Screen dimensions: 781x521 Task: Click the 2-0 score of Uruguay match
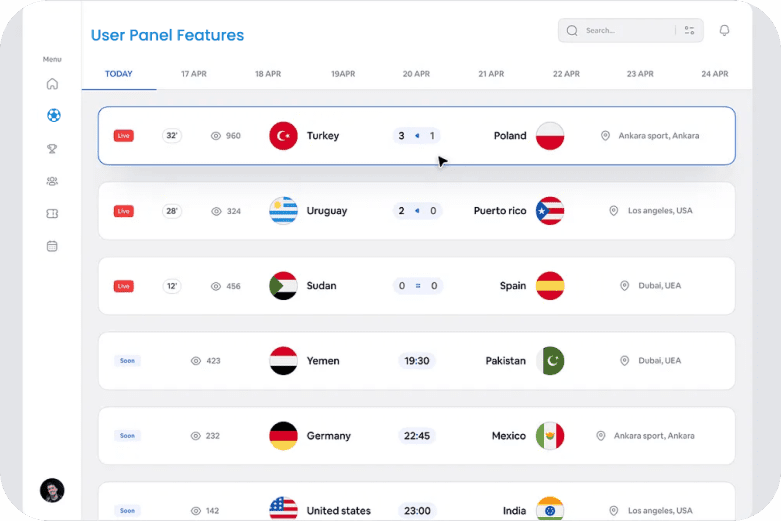(417, 211)
